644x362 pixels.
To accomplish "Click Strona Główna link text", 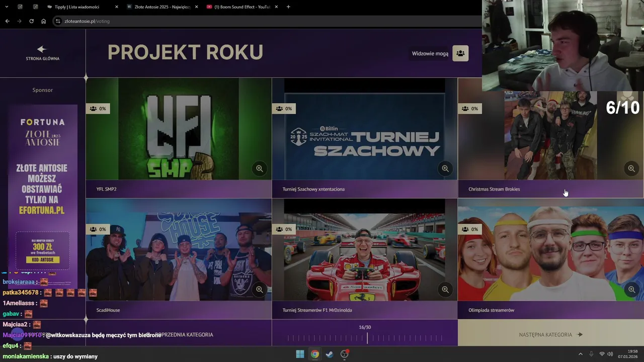I will point(43,58).
